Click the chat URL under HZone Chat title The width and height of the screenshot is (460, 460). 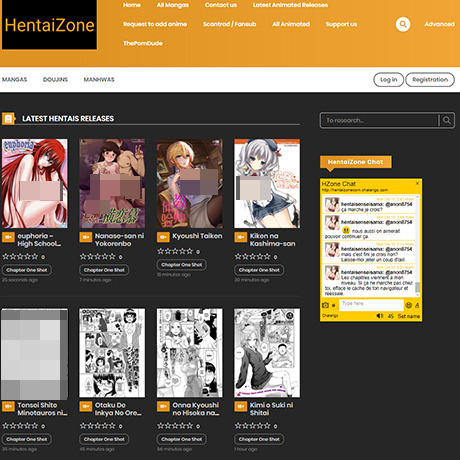[355, 190]
